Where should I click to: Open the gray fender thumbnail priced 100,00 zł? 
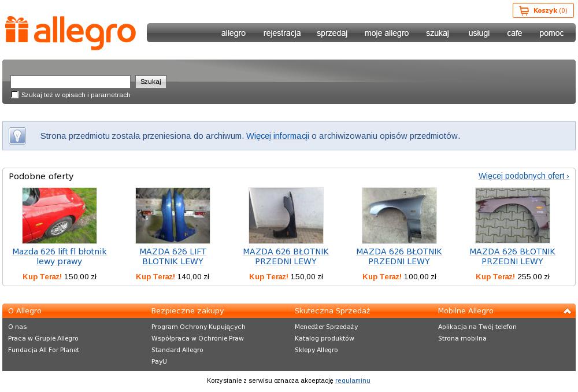[x=399, y=216]
